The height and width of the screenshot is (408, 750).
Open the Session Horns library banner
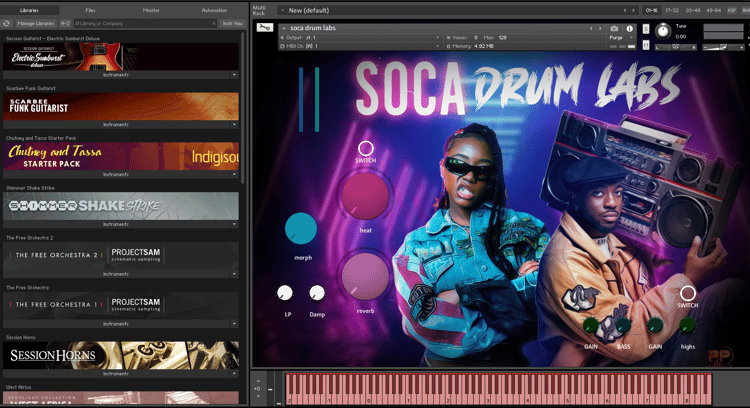pos(121,355)
